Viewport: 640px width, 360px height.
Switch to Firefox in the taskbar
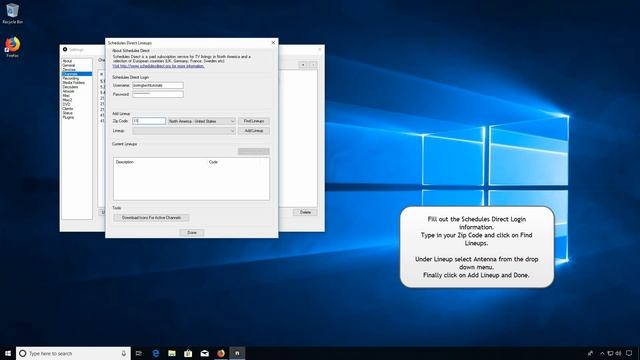pos(221,353)
